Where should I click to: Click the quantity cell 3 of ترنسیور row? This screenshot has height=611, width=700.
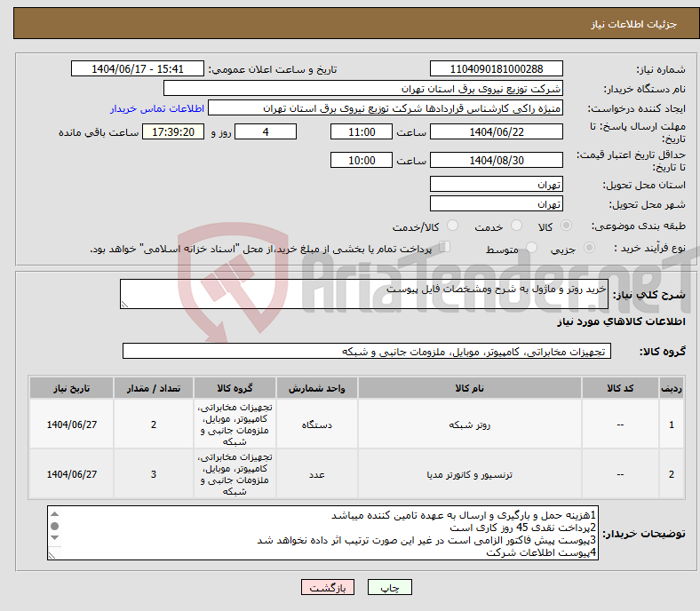[154, 474]
